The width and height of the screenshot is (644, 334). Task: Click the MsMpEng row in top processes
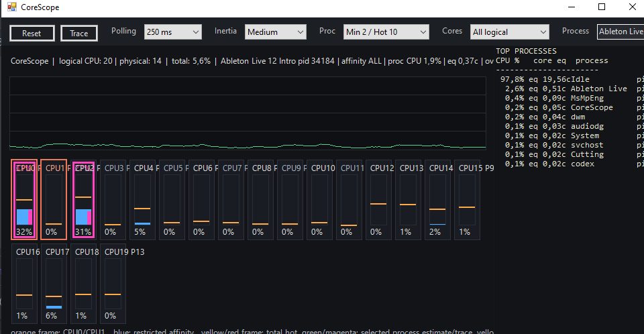[x=570, y=98]
